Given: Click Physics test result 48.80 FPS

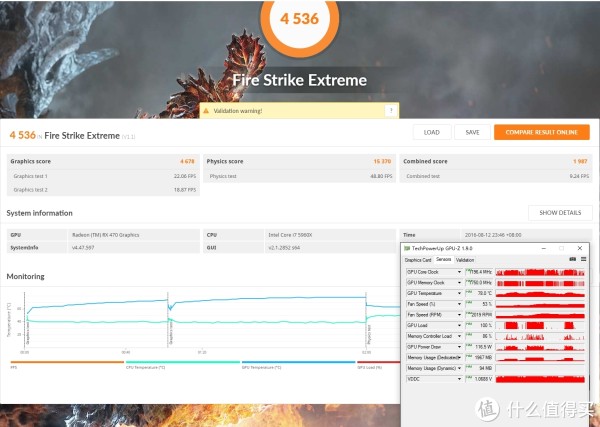Looking at the screenshot, I should [x=381, y=176].
